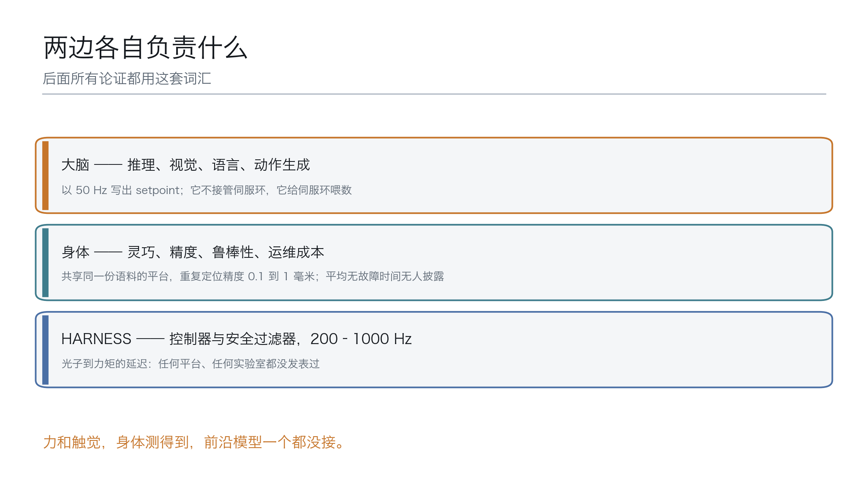
Task: Click the heading 大脑 —— 推理、视觉、语言、动作生成
Action: tap(185, 165)
